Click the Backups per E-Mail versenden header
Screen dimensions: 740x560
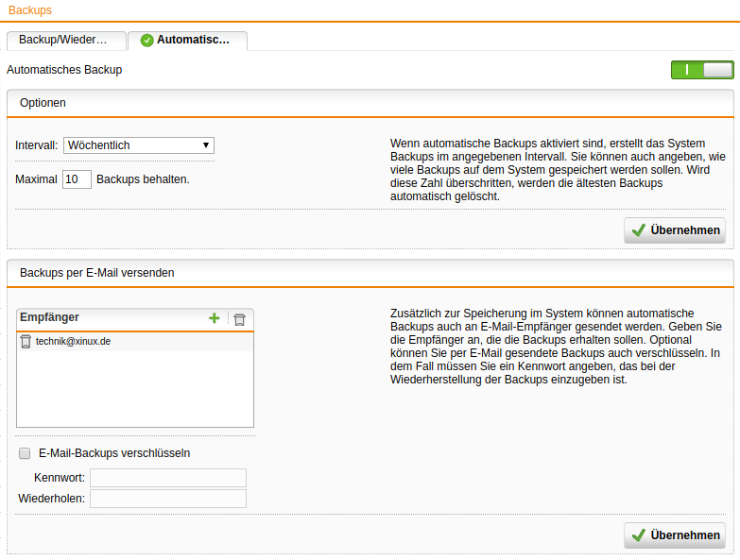96,273
